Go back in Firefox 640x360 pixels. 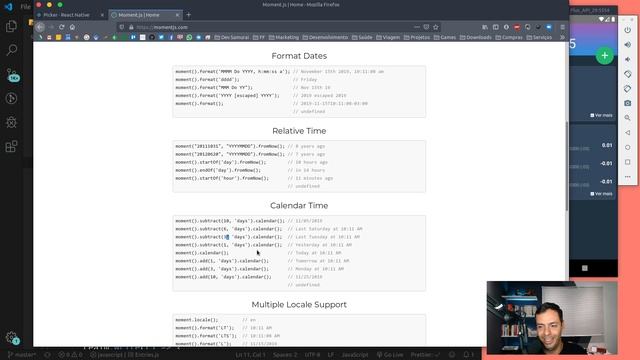point(40,27)
